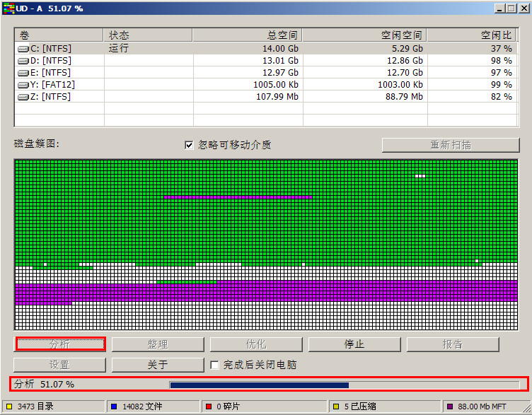The image size is (532, 415).
Task: Click the 1003.00 Kb free space cell
Action: [x=400, y=85]
